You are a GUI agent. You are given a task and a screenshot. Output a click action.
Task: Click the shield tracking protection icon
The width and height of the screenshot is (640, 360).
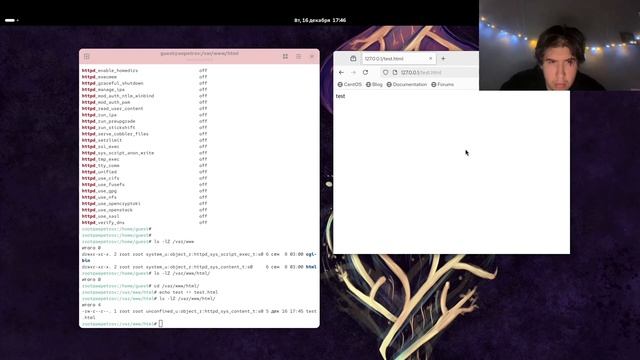385,72
